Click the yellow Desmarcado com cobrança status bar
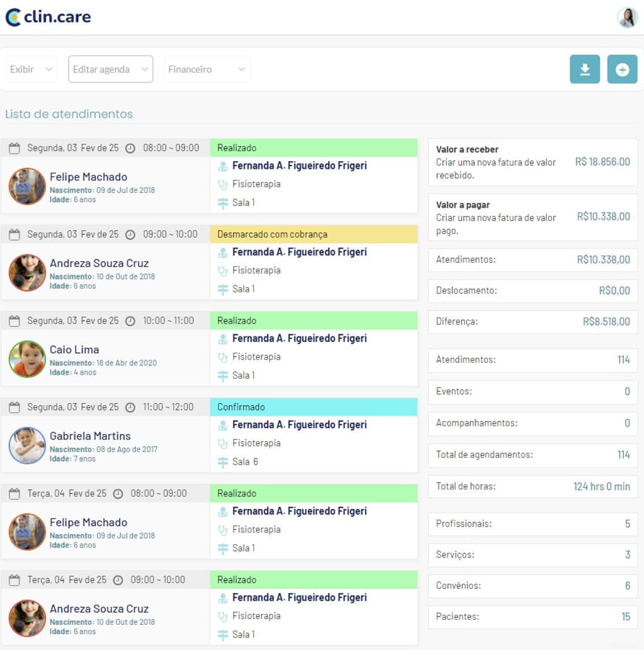Viewport: 644px width, 650px height. click(313, 234)
